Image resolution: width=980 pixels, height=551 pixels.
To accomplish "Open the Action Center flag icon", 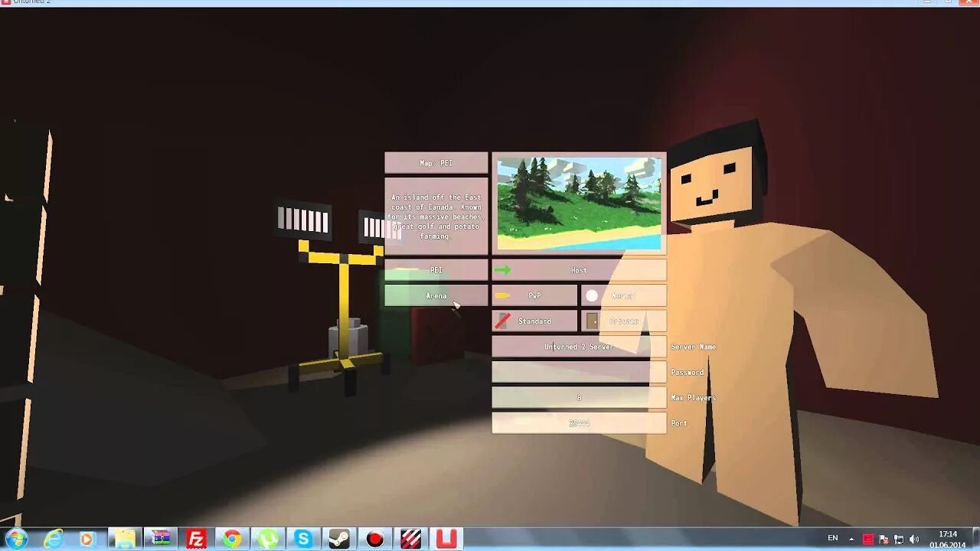I will 884,539.
